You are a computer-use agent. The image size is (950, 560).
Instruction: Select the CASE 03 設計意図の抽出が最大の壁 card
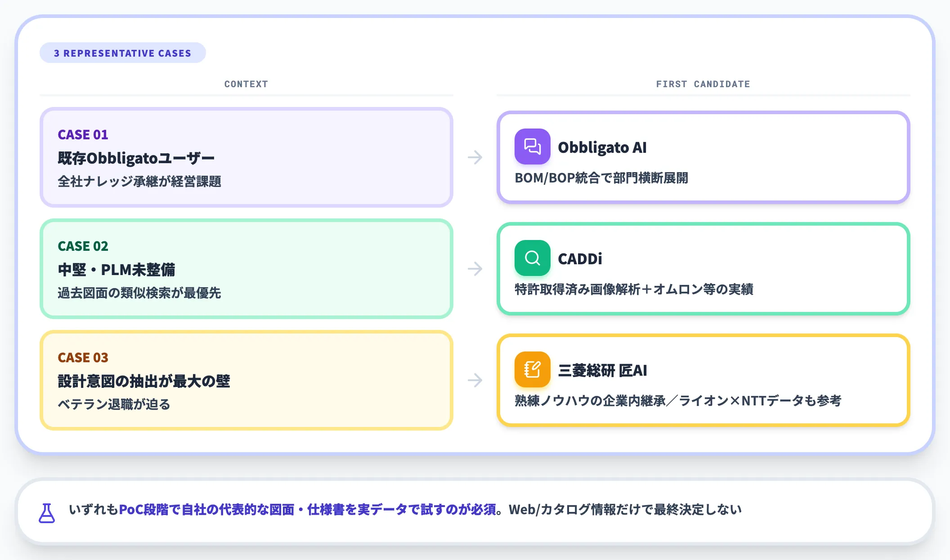[246, 380]
